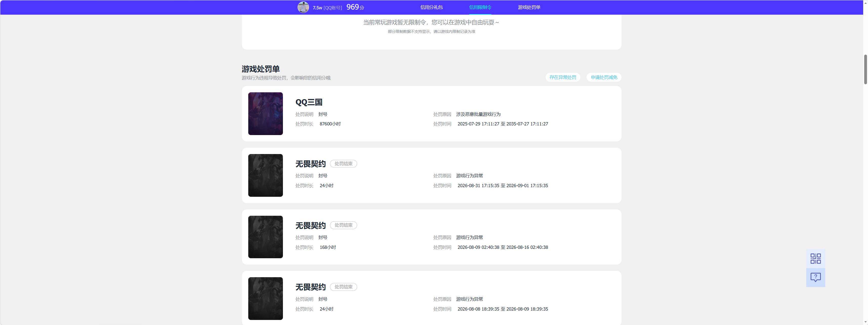This screenshot has height=325, width=868.
Task: Click the 7.5w account name
Action: [317, 8]
